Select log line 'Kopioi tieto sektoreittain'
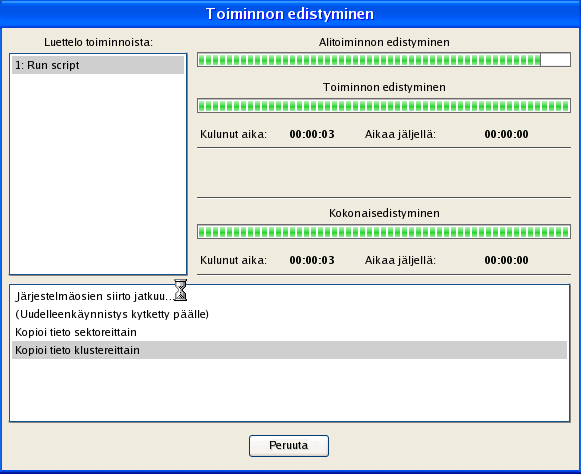The image size is (581, 474). click(289, 332)
